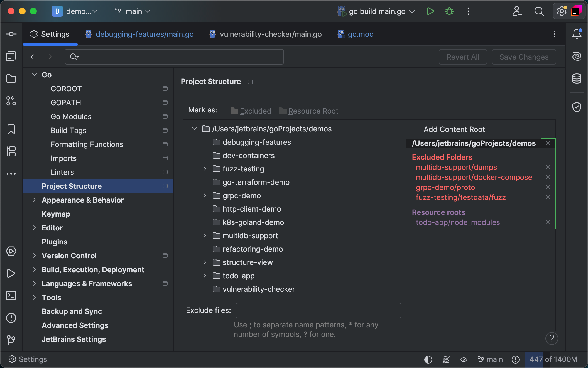Open Search Everywhere via the magnifier icon
Screen dimensions: 588x368
coord(539,11)
